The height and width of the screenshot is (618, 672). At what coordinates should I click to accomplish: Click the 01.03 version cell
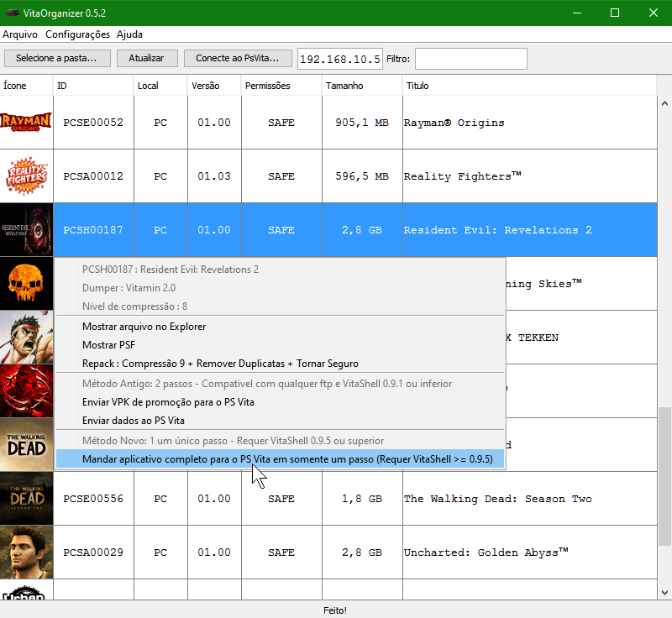point(214,176)
